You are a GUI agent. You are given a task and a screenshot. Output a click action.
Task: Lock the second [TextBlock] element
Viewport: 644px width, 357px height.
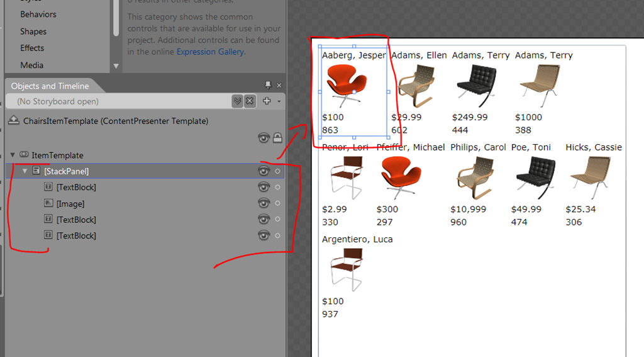pos(277,219)
